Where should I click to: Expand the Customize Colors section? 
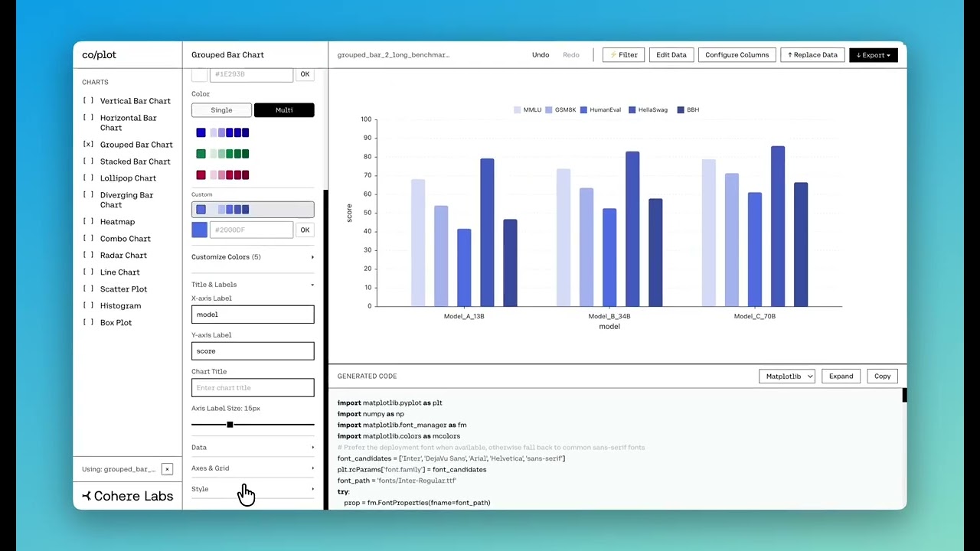pos(253,257)
